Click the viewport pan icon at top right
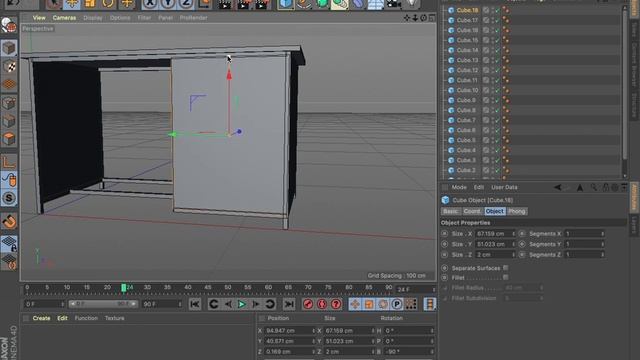Image resolution: width=640 pixels, height=360 pixels. (x=407, y=18)
